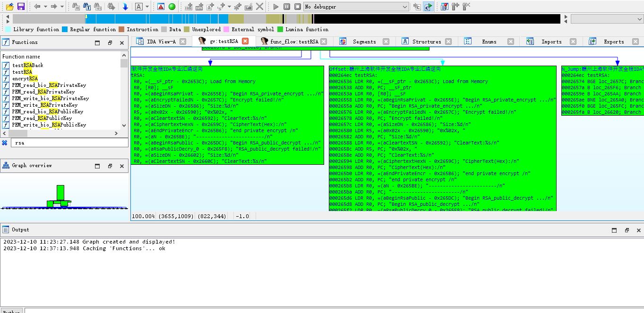Select encrytRSA in the Functions list
Viewport: 644px width, 313px height.
(x=25, y=78)
